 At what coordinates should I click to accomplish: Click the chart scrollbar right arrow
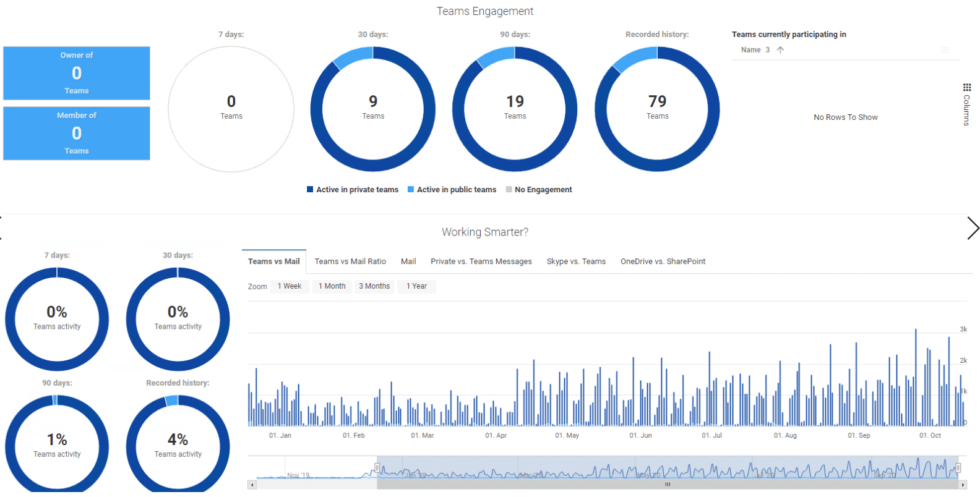click(x=963, y=485)
